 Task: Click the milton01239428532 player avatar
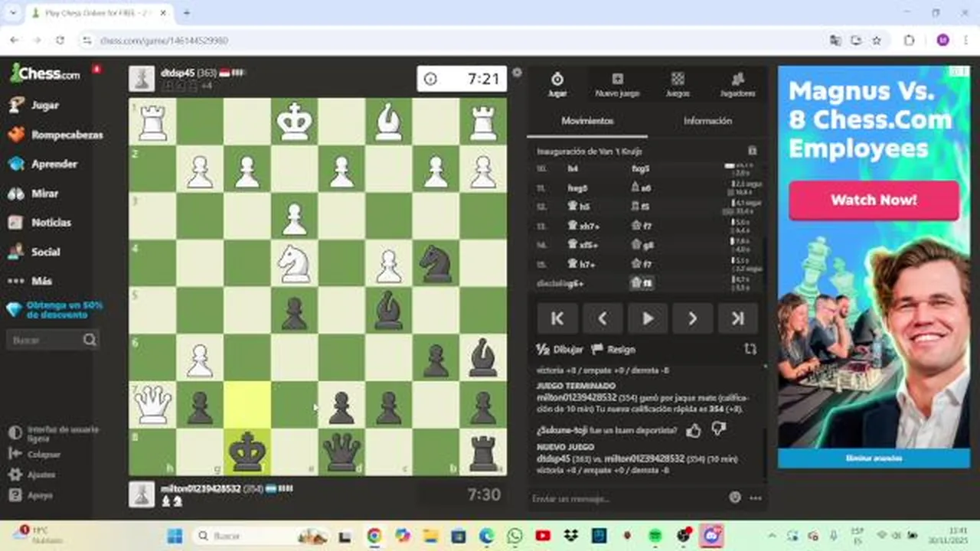point(142,494)
